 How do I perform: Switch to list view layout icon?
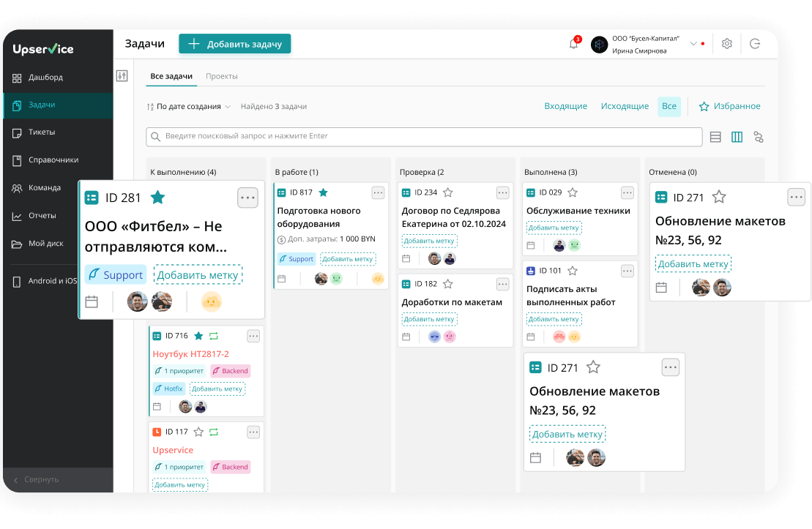(x=715, y=137)
